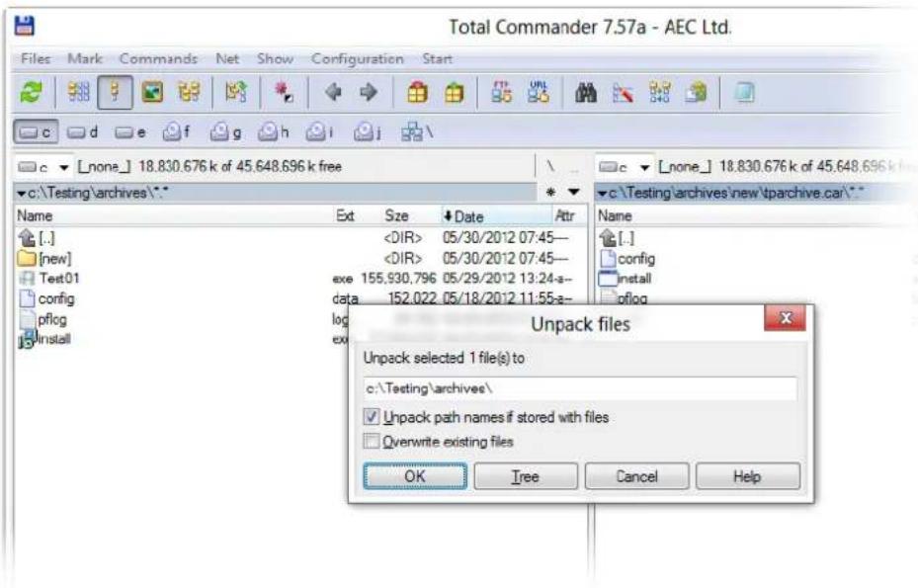Viewport: 918px width, 588px height.
Task: Click the Pack files gift box icon
Action: pyautogui.click(x=417, y=93)
